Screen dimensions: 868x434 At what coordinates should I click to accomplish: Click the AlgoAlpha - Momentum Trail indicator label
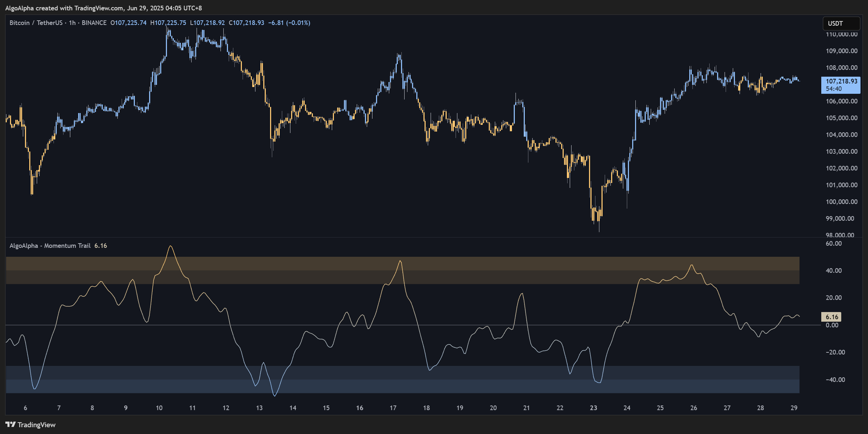click(x=50, y=246)
